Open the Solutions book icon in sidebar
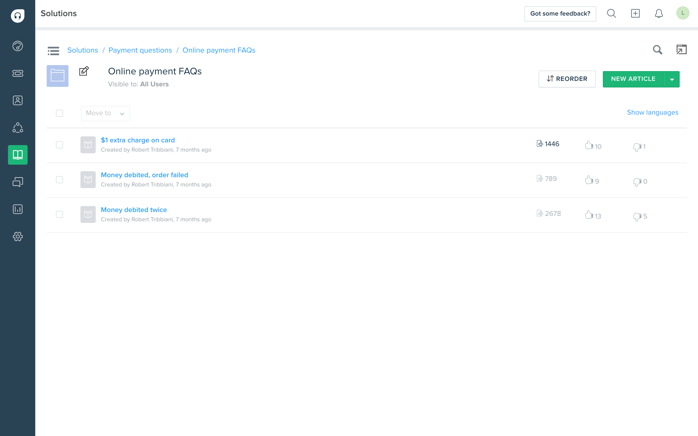The height and width of the screenshot is (436, 698). click(17, 155)
